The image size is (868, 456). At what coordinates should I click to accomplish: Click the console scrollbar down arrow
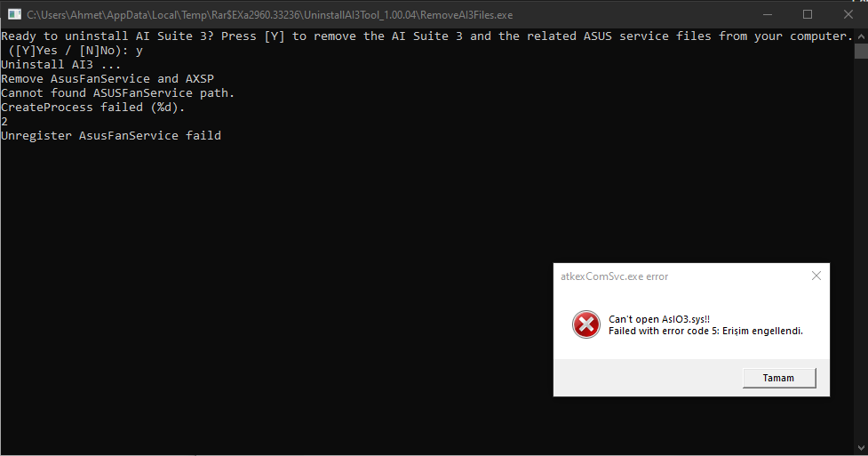861,449
